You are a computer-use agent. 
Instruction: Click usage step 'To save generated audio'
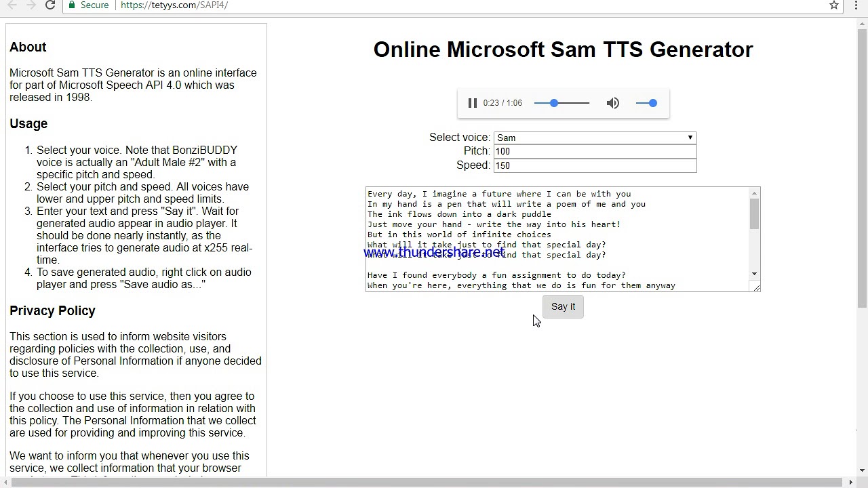click(x=144, y=278)
